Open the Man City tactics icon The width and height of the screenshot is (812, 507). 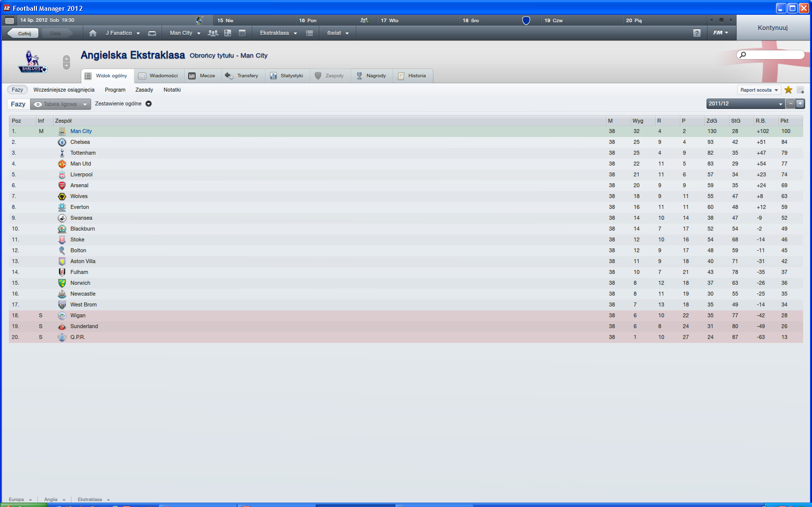[x=228, y=33]
